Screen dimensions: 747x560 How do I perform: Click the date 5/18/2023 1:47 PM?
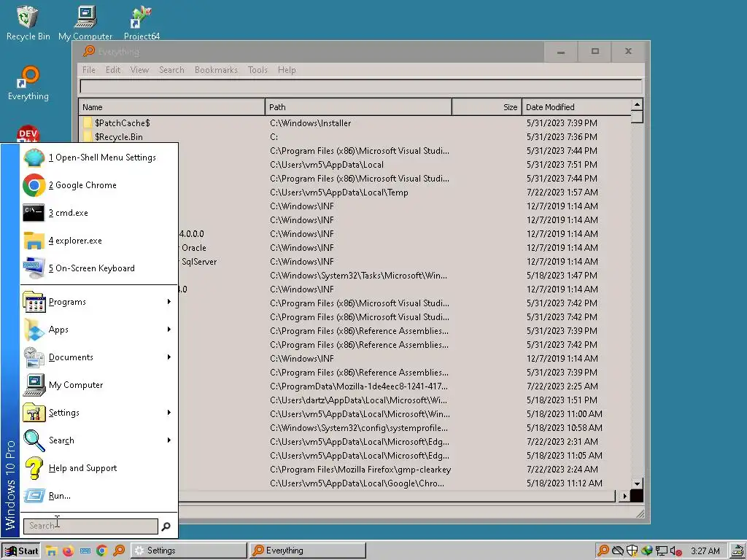pyautogui.click(x=562, y=275)
